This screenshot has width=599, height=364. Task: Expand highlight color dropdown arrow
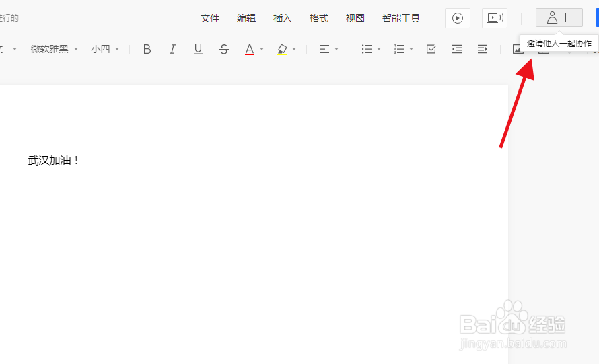294,49
